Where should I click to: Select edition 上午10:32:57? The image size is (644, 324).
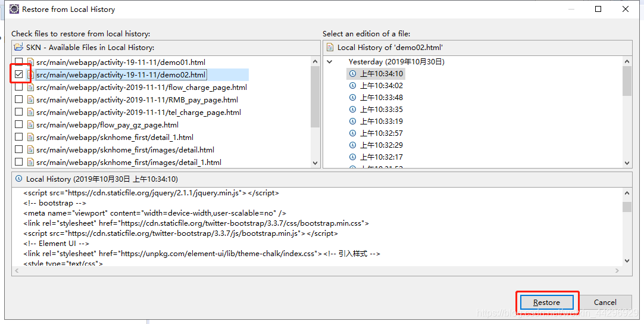pyautogui.click(x=382, y=133)
